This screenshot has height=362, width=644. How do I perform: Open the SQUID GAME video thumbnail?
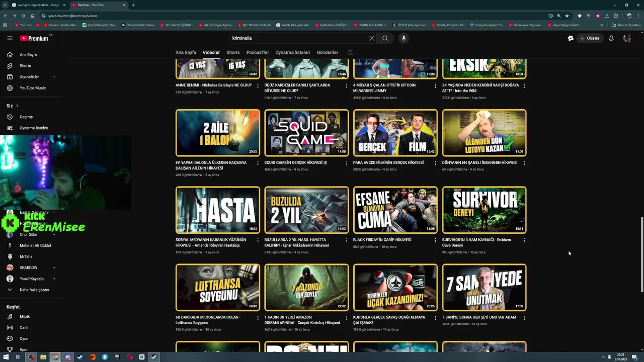pyautogui.click(x=306, y=133)
